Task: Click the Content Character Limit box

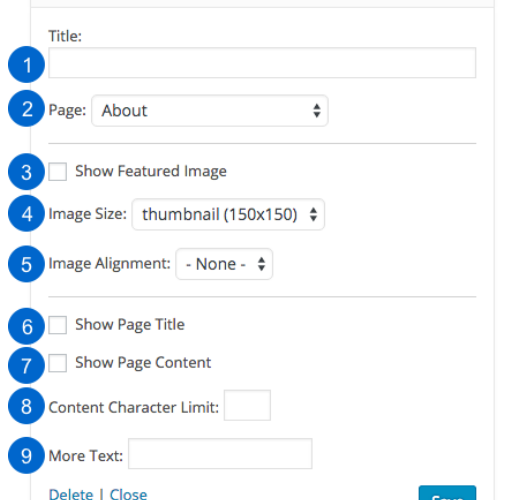Action: coord(247,405)
